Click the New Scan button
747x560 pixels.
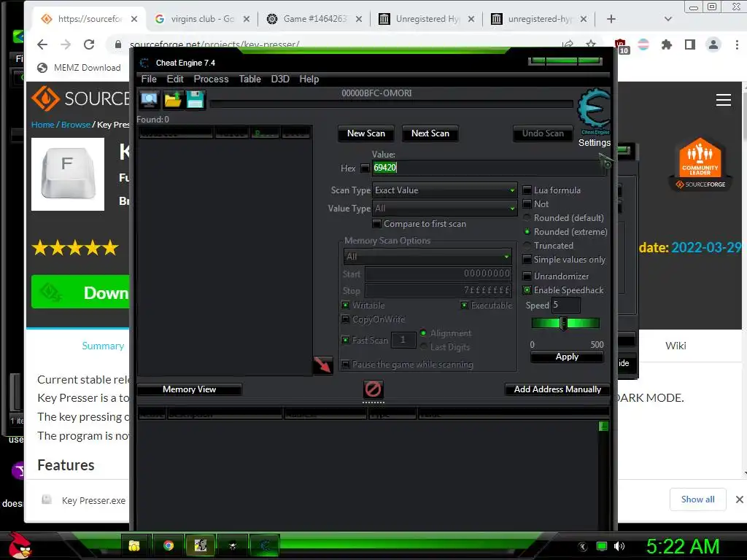click(366, 133)
